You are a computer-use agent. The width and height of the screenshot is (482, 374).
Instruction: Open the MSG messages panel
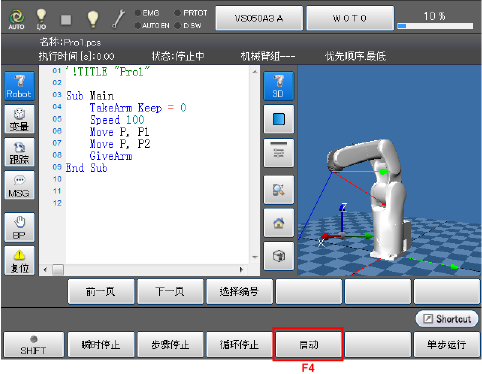click(19, 185)
